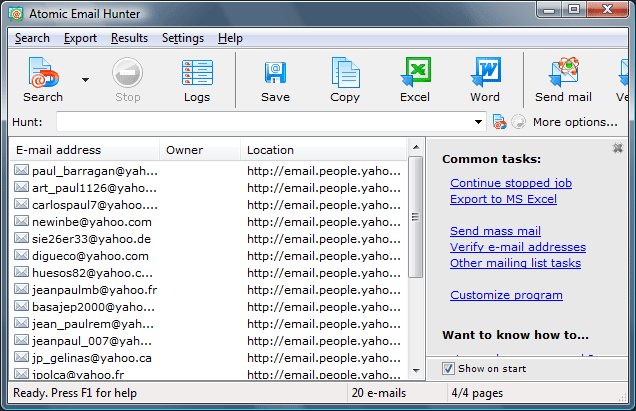
Task: Export results to Excel
Action: [x=415, y=80]
